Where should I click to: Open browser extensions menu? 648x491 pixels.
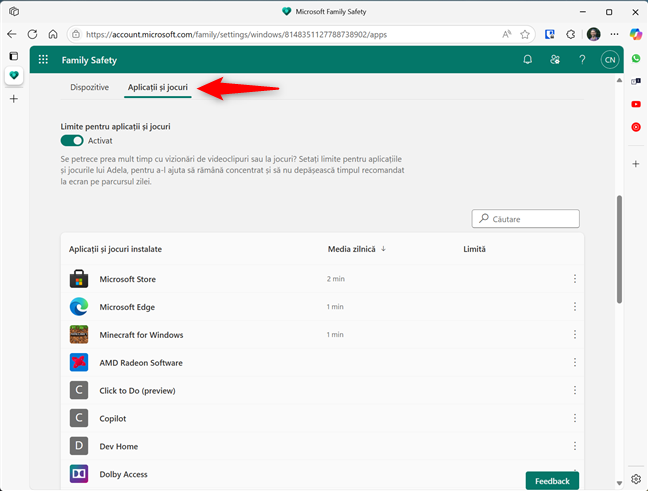coord(571,34)
